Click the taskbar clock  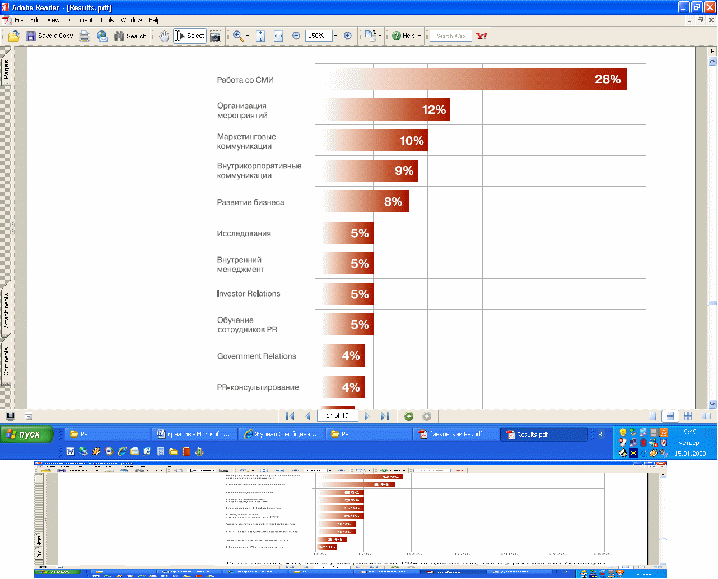[x=689, y=442]
